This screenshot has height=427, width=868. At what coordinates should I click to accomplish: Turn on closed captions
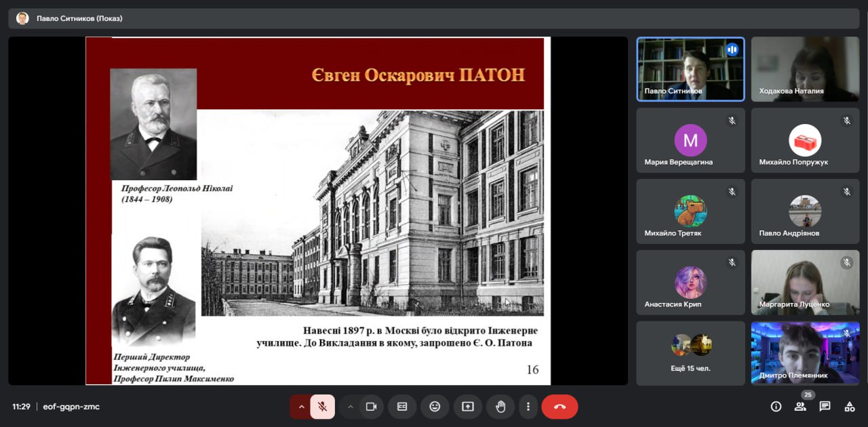tap(402, 407)
